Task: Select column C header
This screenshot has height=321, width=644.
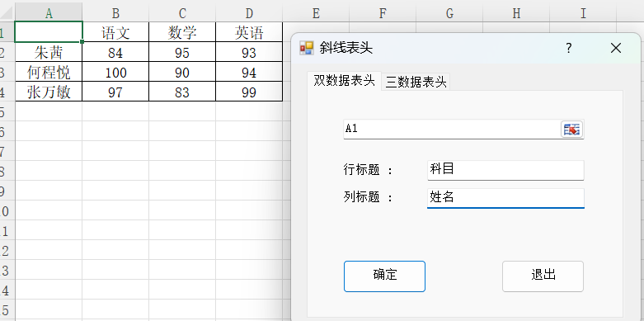Action: [182, 13]
